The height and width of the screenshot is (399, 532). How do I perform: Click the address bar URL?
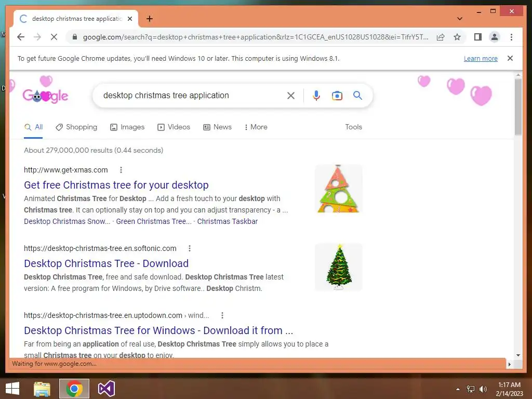coord(255,37)
